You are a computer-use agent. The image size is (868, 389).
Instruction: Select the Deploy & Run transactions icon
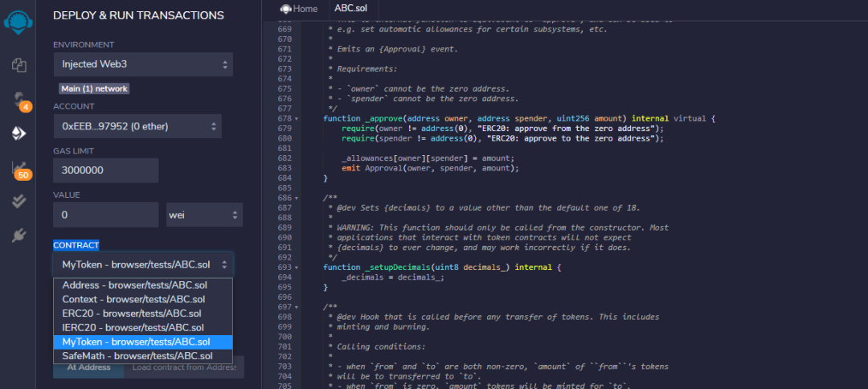tap(18, 133)
